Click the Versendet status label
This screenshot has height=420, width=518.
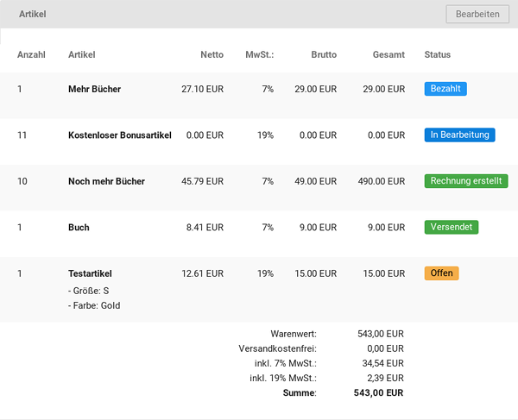[452, 227]
